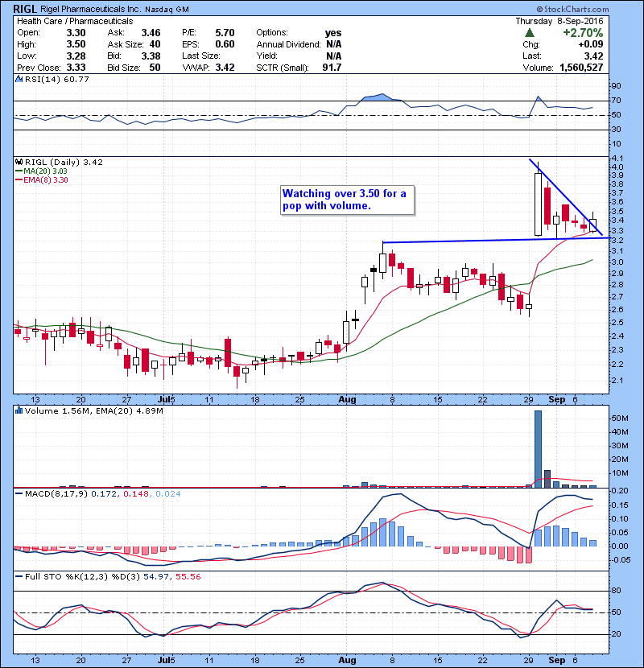Click the Annual Dividend label

(288, 44)
